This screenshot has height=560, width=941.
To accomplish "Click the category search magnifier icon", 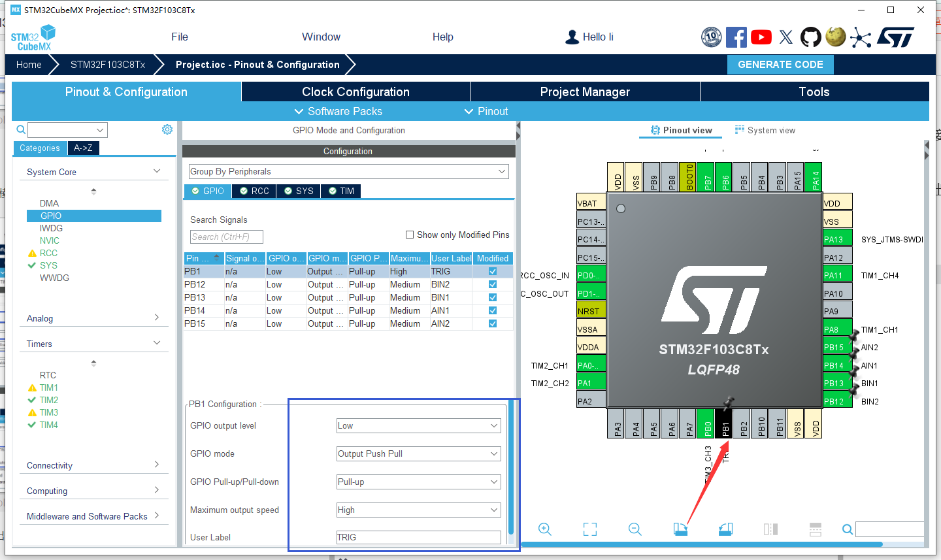I will tap(21, 129).
